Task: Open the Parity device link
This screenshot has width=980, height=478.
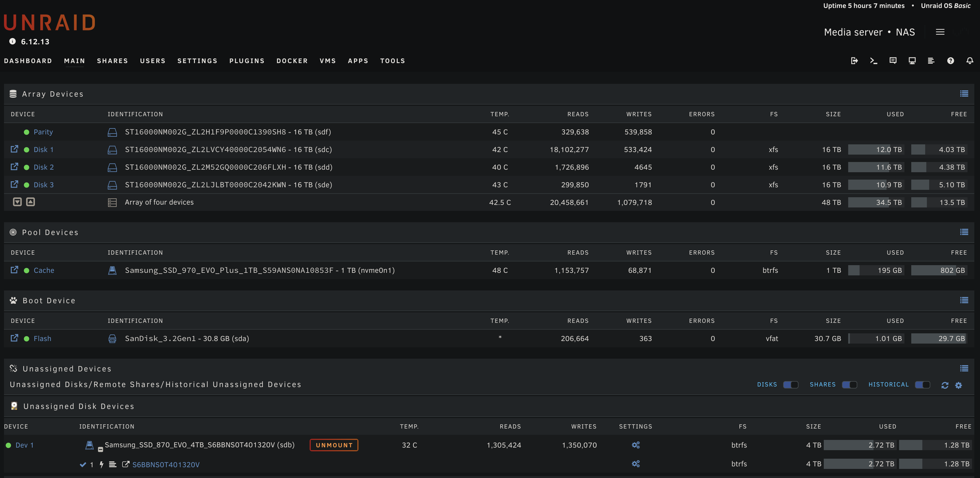Action: coord(43,132)
